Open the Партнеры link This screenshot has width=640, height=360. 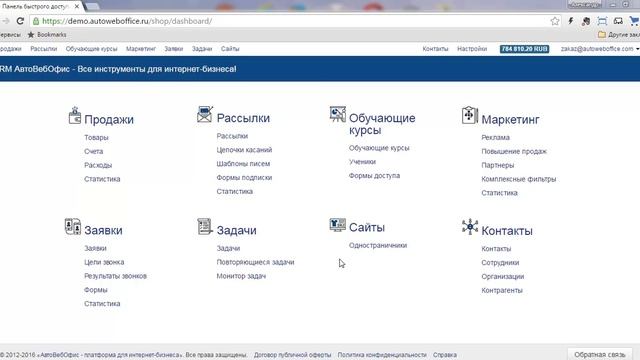(x=498, y=165)
